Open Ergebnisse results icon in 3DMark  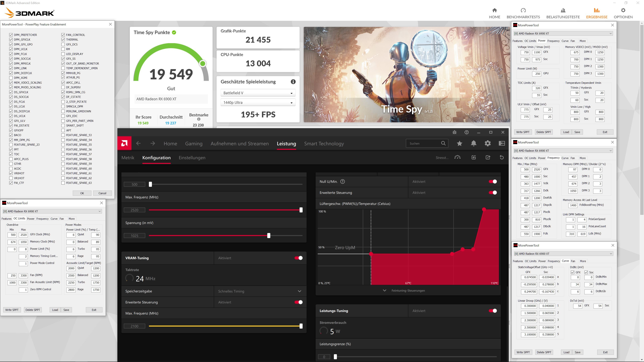point(597,10)
